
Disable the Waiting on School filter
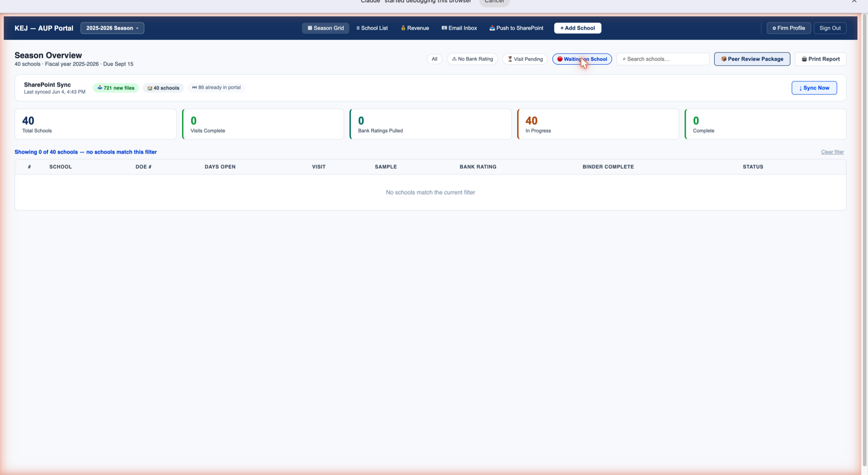(x=582, y=59)
